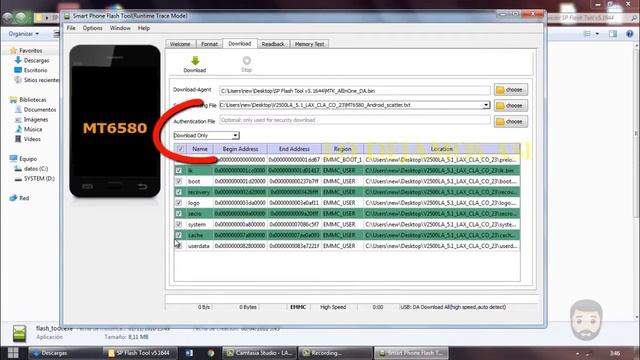Image resolution: width=640 pixels, height=360 pixels.
Task: Click the flash_tool.exe file icon in details pane
Action: pyautogui.click(x=19, y=333)
